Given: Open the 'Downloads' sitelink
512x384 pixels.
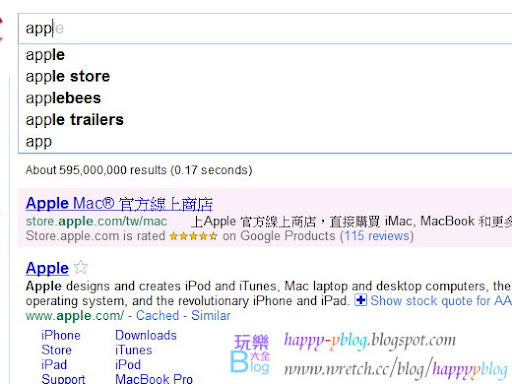Looking at the screenshot, I should point(146,335).
